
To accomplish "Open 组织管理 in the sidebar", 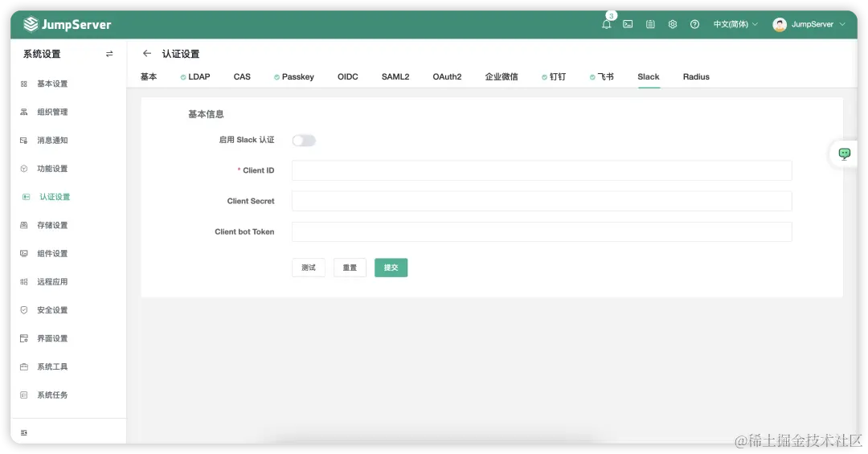I will (x=52, y=112).
